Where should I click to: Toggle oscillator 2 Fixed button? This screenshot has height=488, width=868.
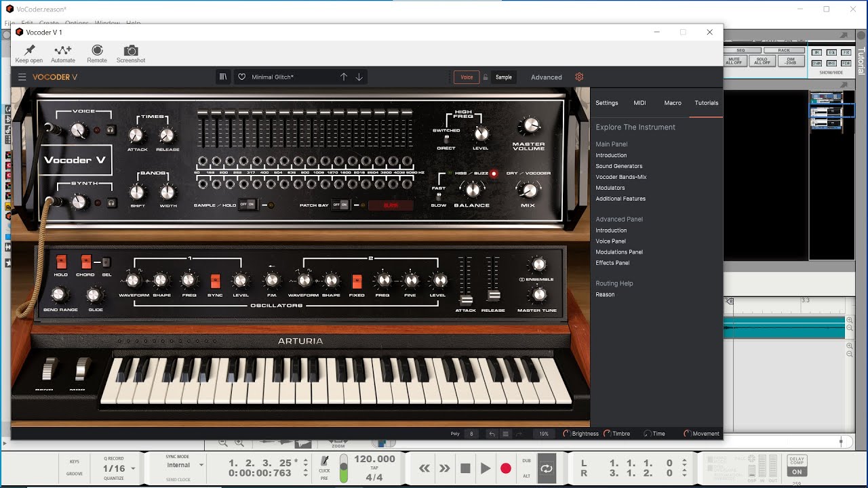tap(357, 281)
